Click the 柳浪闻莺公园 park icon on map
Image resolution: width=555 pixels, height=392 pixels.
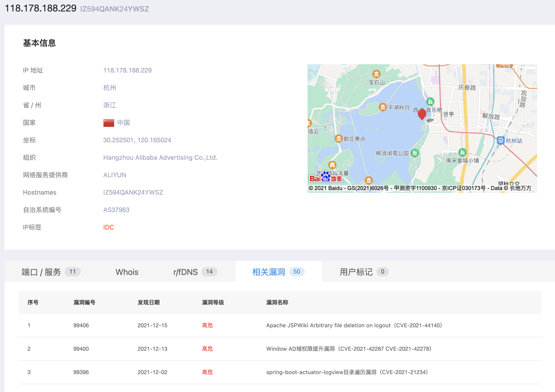tap(415, 153)
